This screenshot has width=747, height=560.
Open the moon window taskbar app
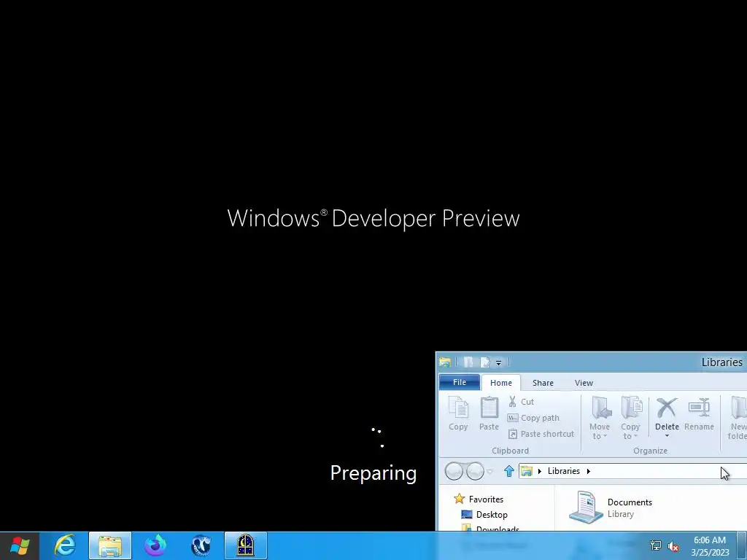[246, 545]
